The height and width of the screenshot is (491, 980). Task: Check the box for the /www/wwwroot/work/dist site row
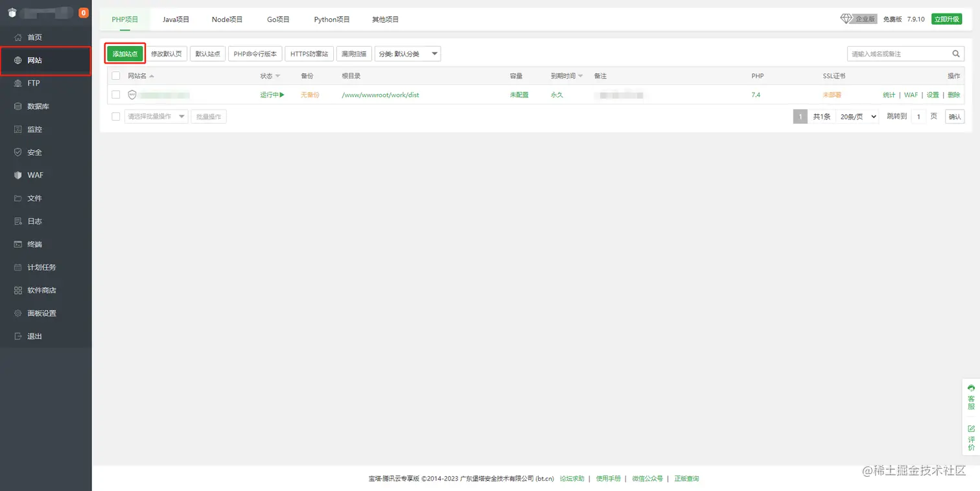116,95
